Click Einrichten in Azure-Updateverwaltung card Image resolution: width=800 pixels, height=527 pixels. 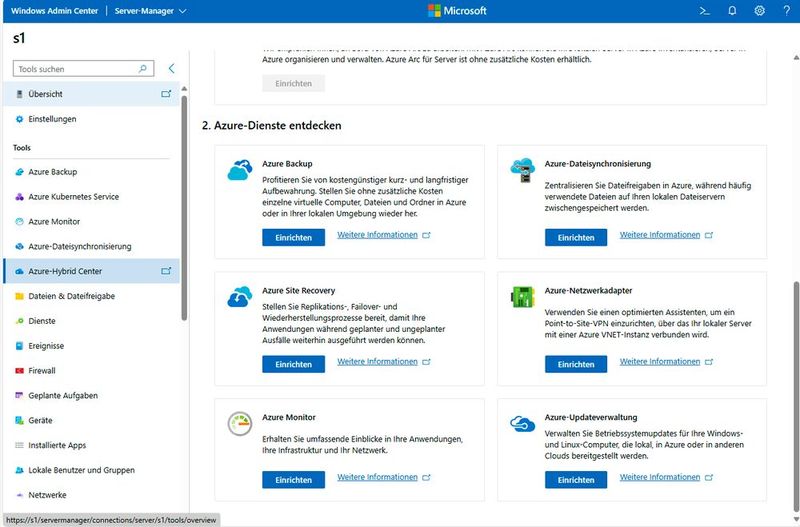coord(576,480)
